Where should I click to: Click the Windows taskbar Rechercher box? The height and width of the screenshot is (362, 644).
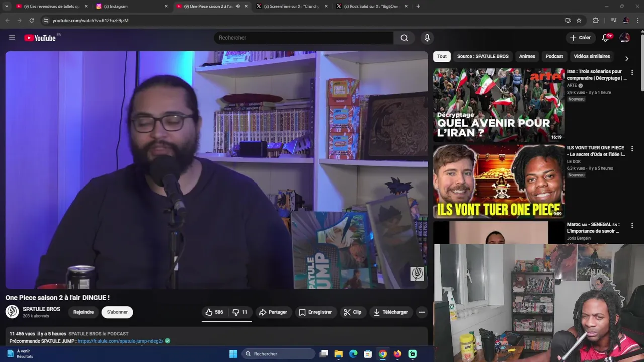coord(279,354)
